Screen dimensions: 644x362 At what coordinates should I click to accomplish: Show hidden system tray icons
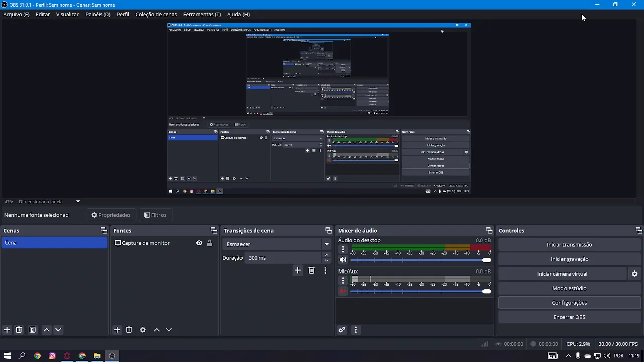(x=568, y=356)
